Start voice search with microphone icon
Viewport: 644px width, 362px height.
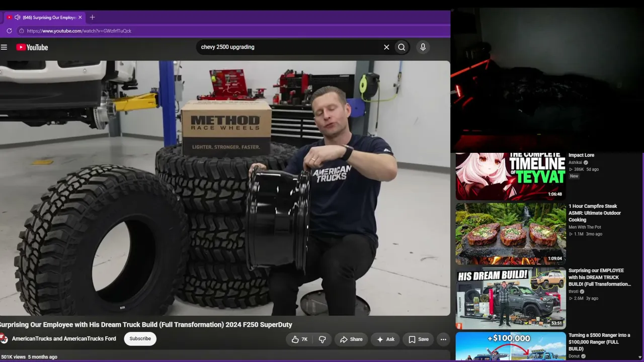(x=423, y=47)
